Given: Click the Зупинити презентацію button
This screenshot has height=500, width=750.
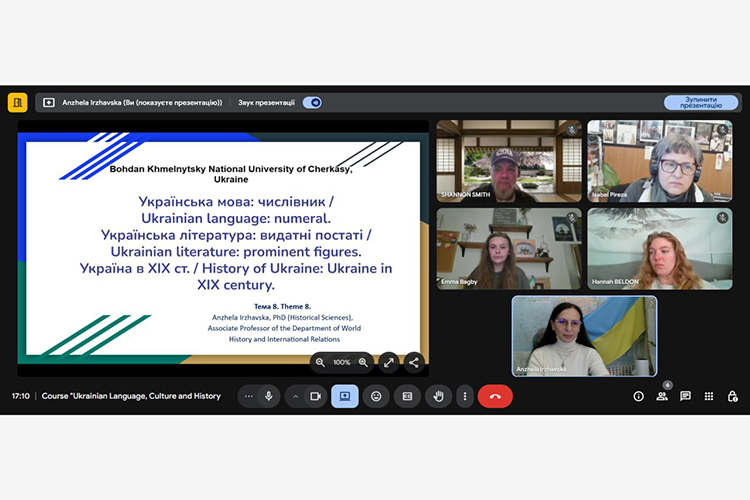Looking at the screenshot, I should point(701,102).
